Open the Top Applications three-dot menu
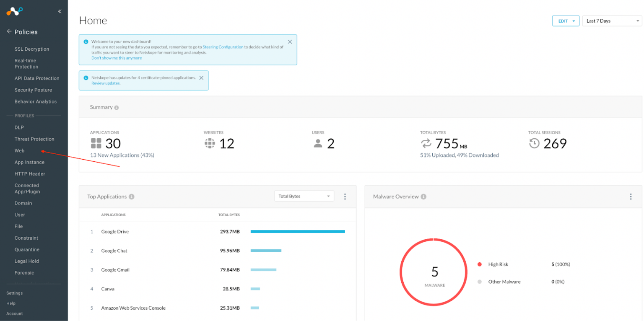This screenshot has height=321, width=644. pyautogui.click(x=345, y=196)
